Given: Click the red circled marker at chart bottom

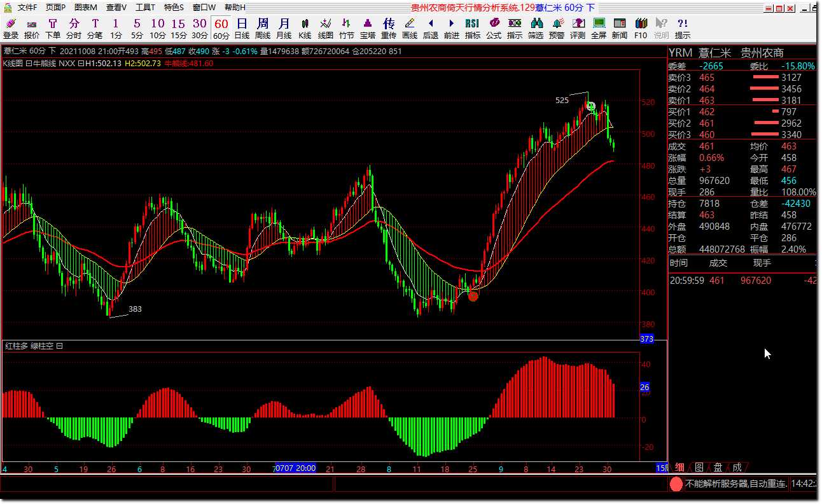Looking at the screenshot, I should (x=473, y=295).
